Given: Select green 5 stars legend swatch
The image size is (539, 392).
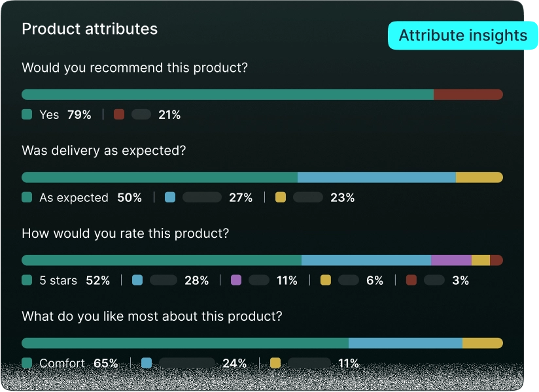Looking at the screenshot, I should tap(27, 280).
